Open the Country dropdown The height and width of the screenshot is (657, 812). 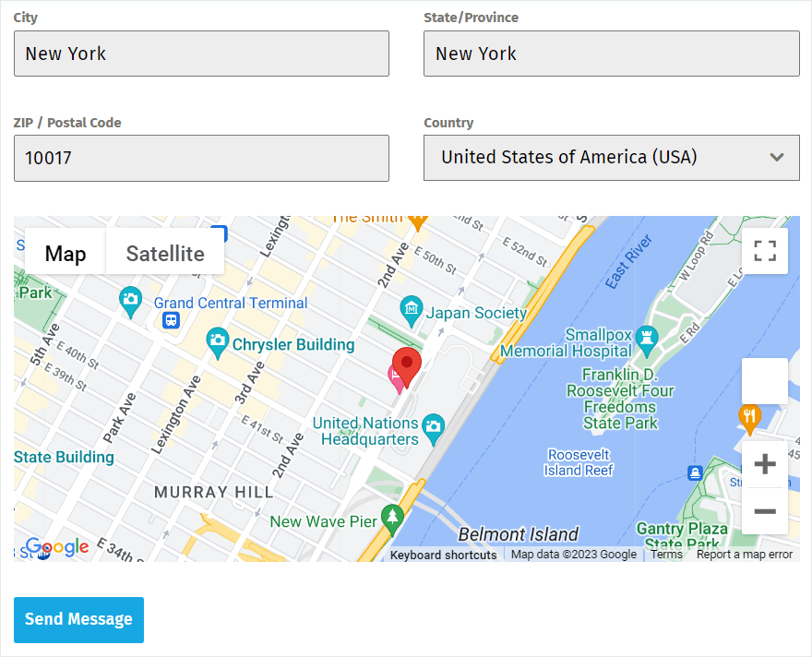click(x=611, y=158)
